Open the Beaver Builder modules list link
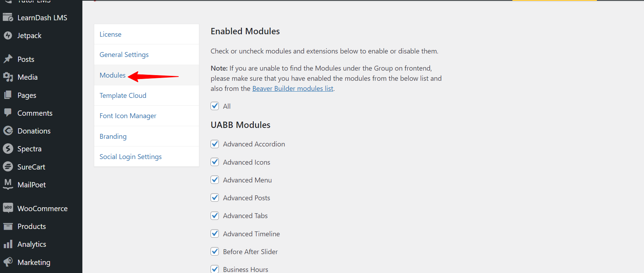The image size is (644, 273). click(x=293, y=88)
